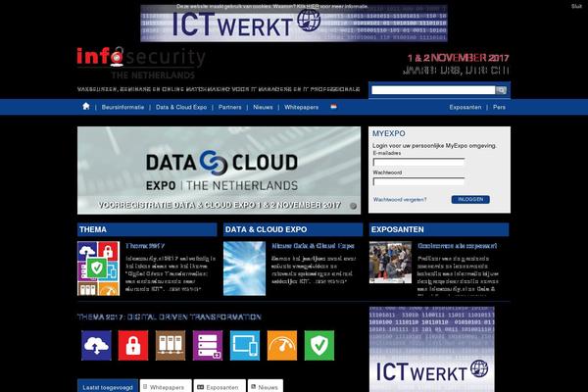Click the 1 & 2 NOVEMBER 2017 date text
The height and width of the screenshot is (392, 588).
[x=459, y=58]
